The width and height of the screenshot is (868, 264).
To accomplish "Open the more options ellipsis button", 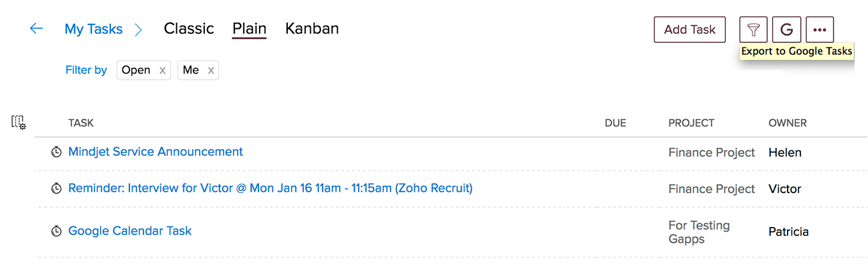I will pyautogui.click(x=819, y=29).
